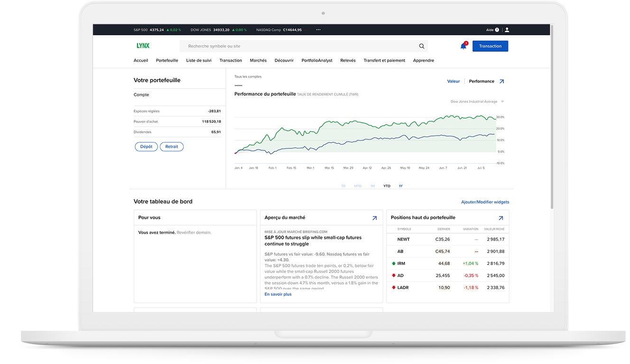
Task: Open the S&P 500 futures news headline
Action: pos(313,241)
